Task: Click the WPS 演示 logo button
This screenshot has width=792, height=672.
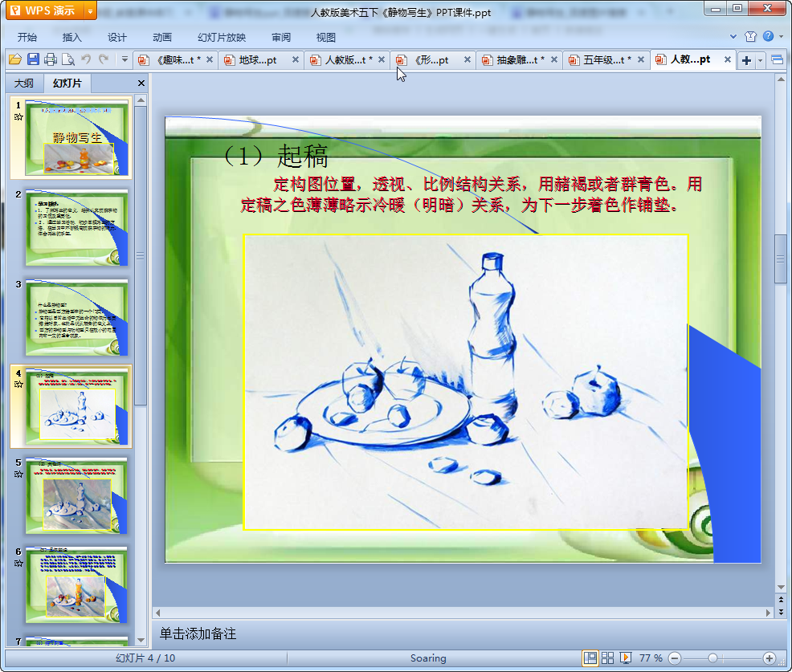Action: click(44, 10)
